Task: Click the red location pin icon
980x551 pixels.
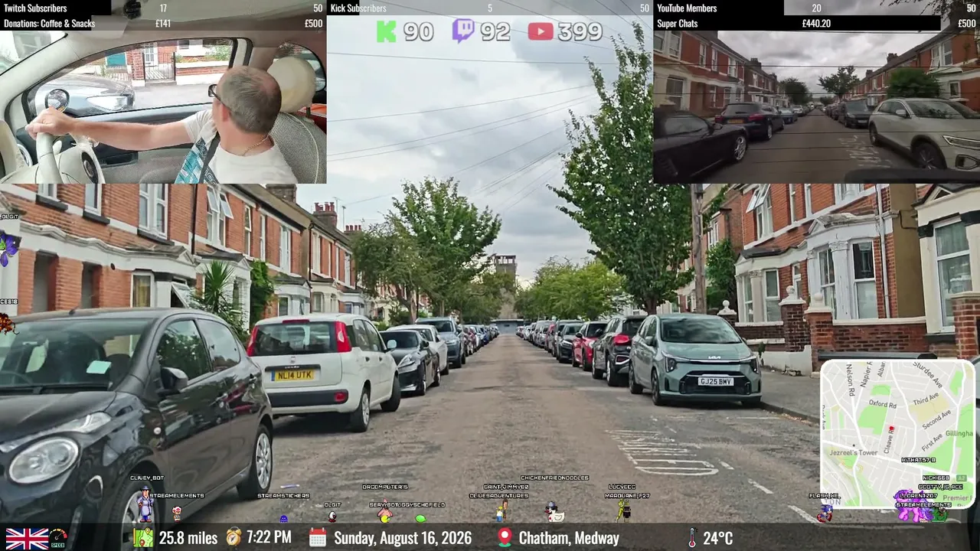Action: tap(504, 538)
